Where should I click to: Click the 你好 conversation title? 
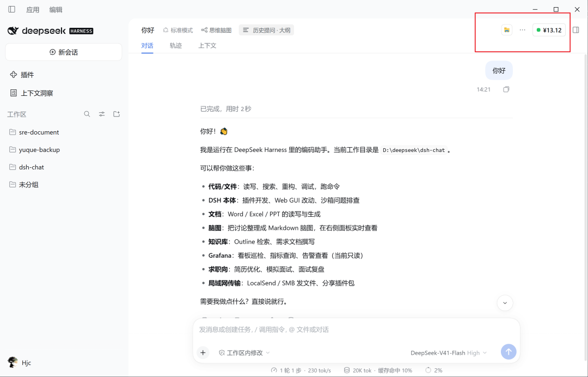pyautogui.click(x=148, y=30)
